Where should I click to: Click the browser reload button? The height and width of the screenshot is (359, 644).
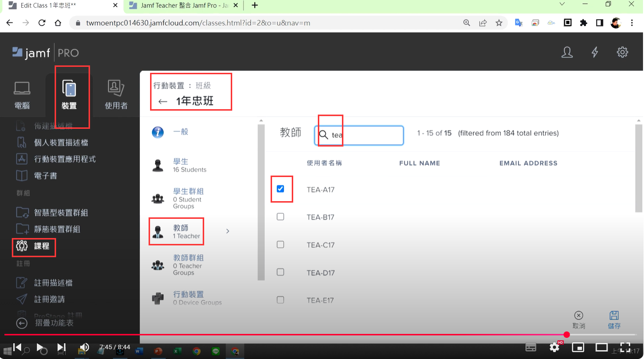pos(42,23)
